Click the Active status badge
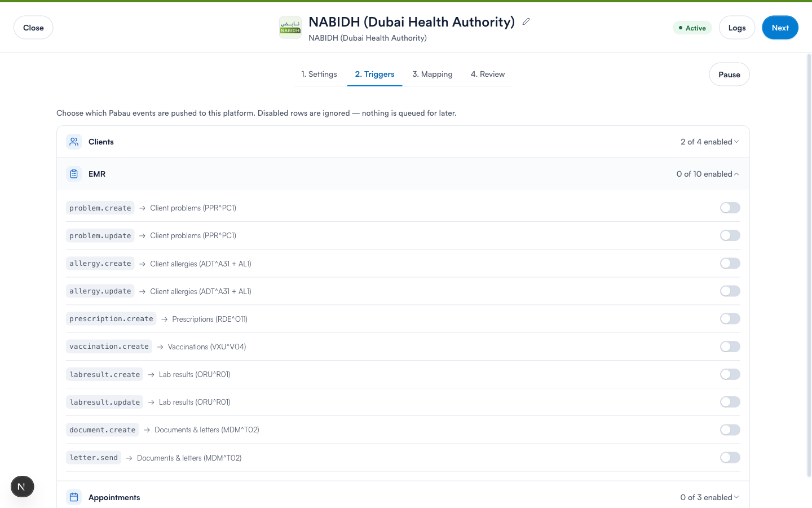The height and width of the screenshot is (508, 812). (692, 28)
